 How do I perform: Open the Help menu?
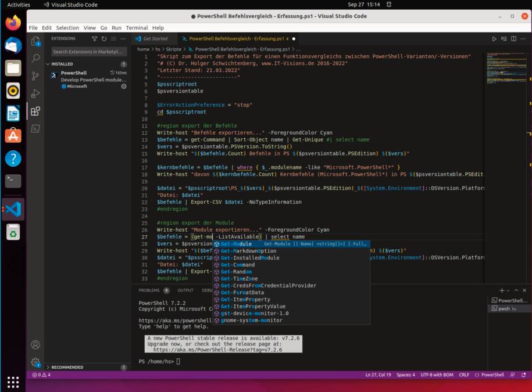point(158,28)
